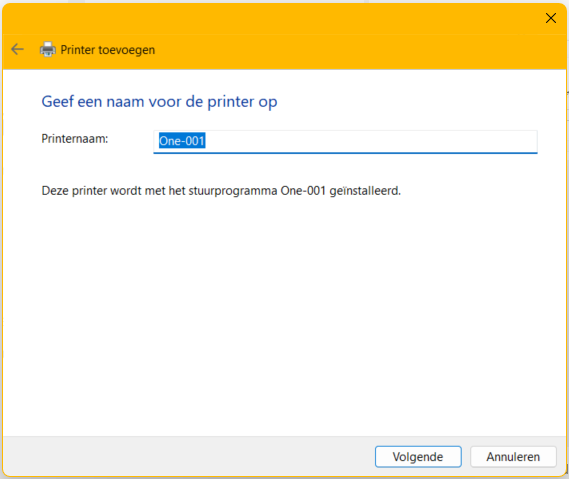Viewport: 569px width, 479px height.
Task: Select the 'Printer toevoegen' title text
Action: click(108, 50)
